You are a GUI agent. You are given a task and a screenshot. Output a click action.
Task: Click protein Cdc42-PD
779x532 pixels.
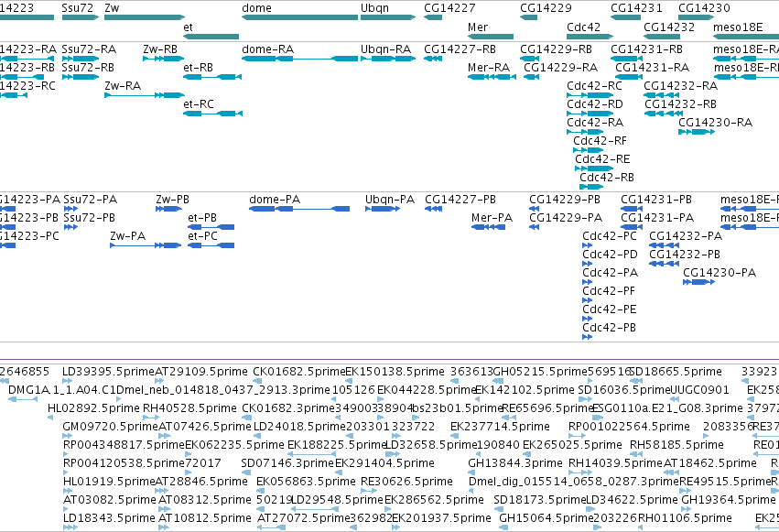tap(588, 264)
